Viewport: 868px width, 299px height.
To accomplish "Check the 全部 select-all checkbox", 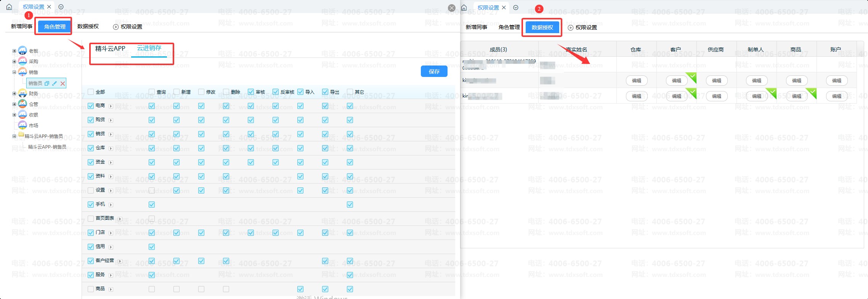I will 91,92.
